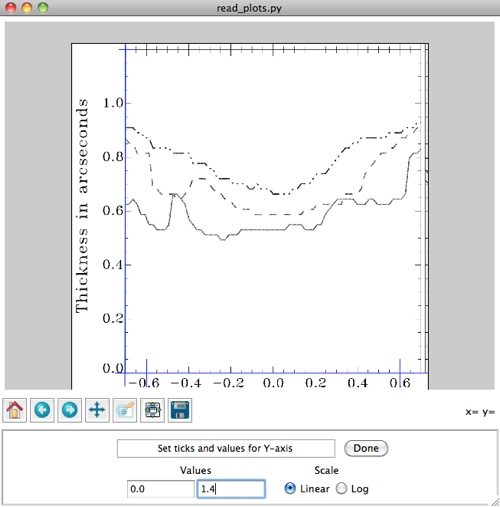Focus the second Values field containing 1.4

[x=231, y=489]
